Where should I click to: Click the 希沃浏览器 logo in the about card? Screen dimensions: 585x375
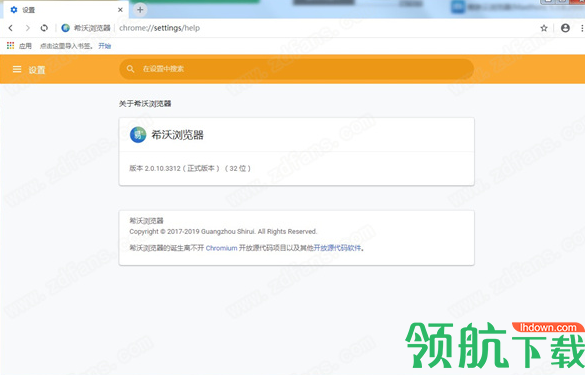(x=138, y=135)
